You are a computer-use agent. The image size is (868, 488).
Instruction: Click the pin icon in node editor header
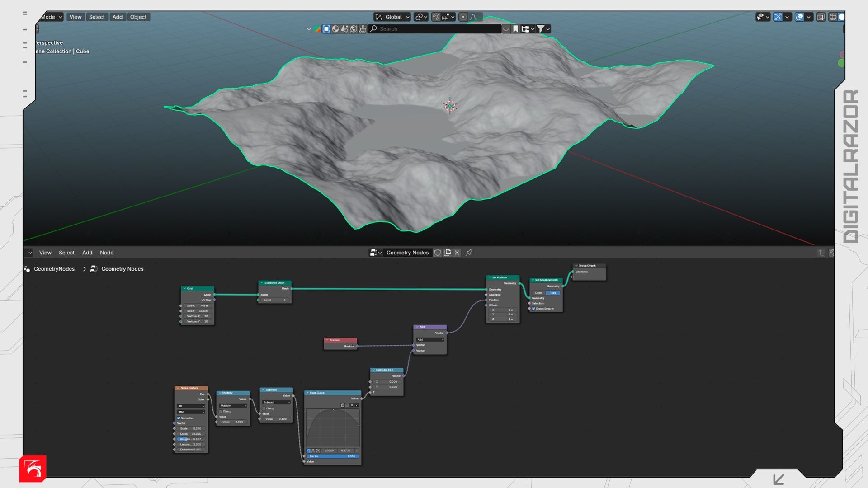[469, 253]
